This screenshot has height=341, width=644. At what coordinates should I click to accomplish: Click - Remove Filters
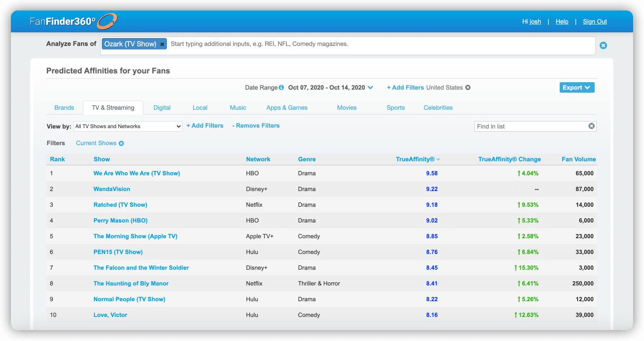(x=256, y=125)
